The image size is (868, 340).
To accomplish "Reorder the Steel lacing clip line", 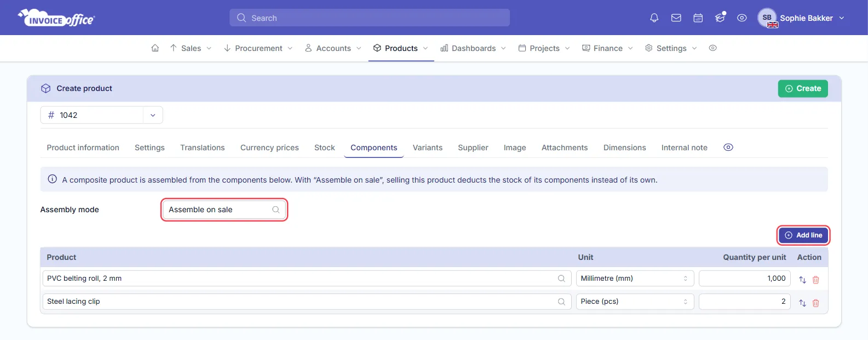I will [802, 303].
